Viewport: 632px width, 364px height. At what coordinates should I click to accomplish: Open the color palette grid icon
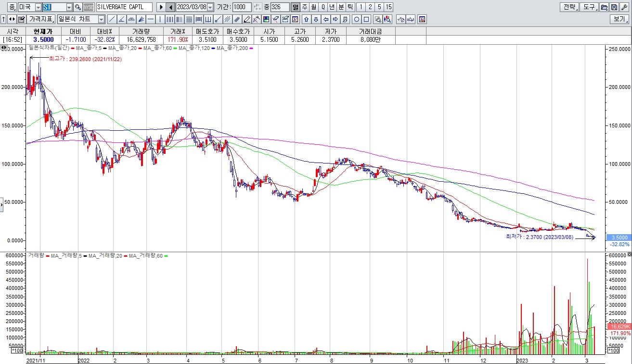[266, 19]
